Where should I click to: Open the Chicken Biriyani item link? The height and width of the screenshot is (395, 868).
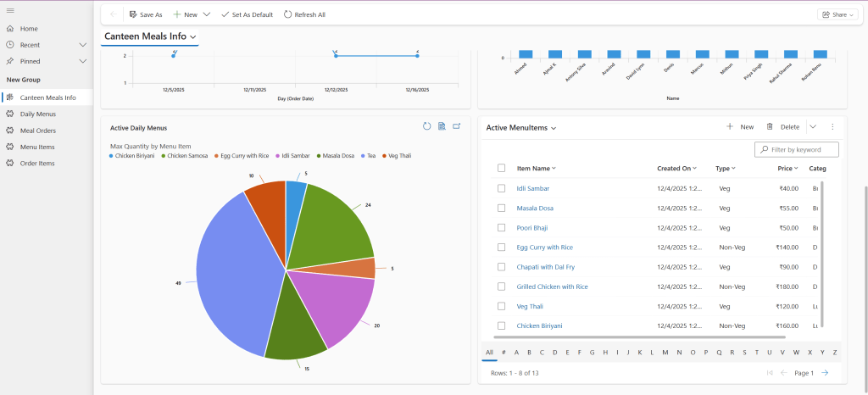[x=539, y=325]
